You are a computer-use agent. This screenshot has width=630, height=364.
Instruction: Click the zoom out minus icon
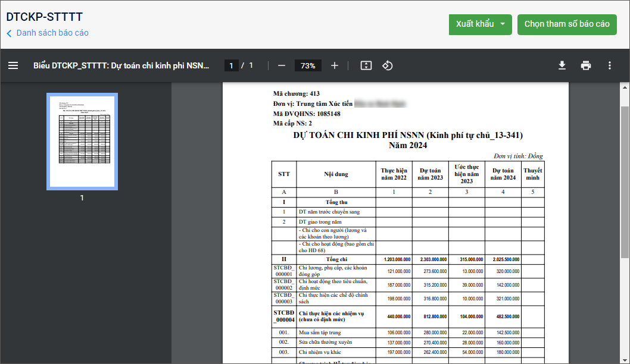tap(282, 65)
